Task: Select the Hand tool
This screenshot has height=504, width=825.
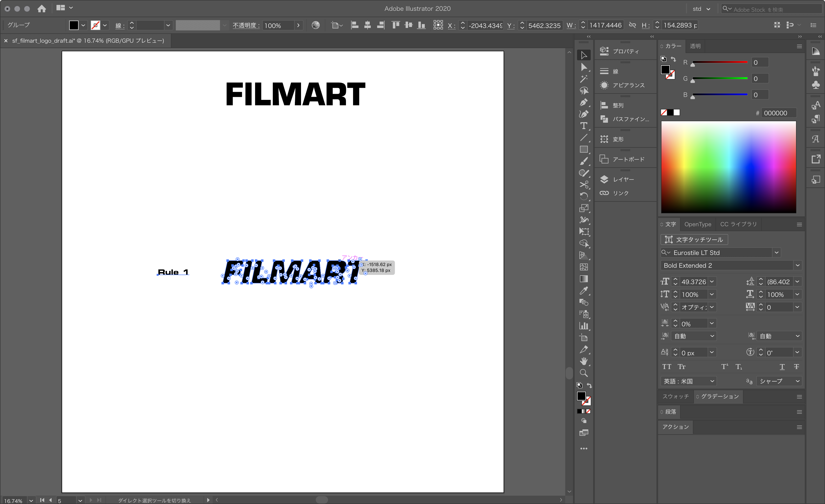Action: [x=584, y=361]
